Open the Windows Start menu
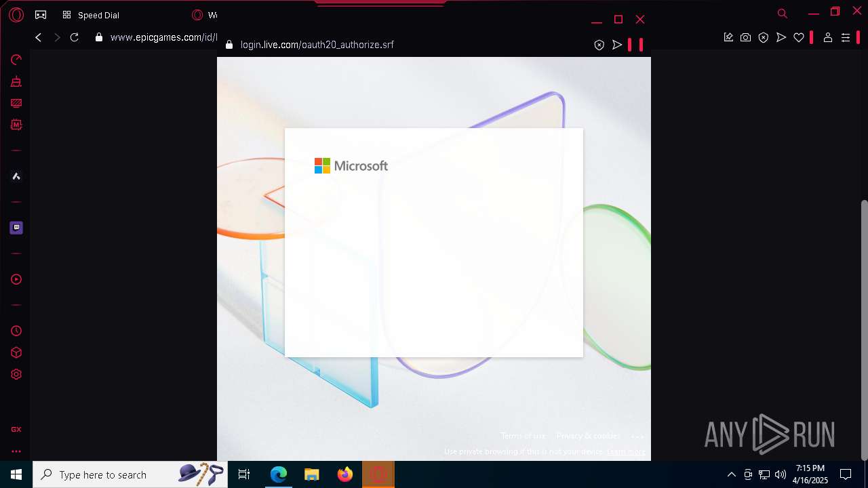This screenshot has width=868, height=488. click(x=16, y=474)
